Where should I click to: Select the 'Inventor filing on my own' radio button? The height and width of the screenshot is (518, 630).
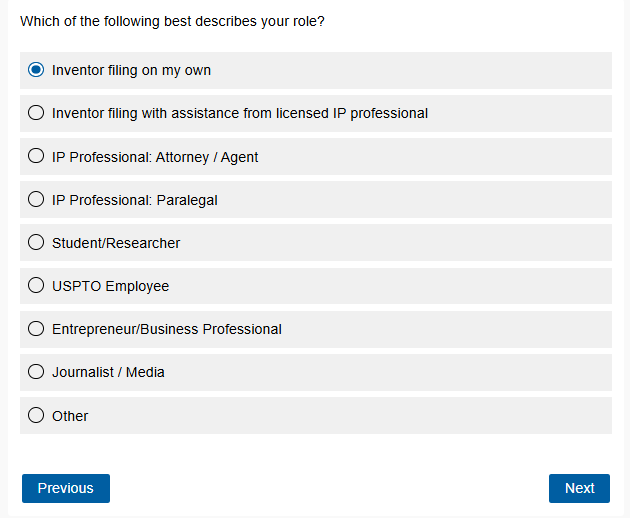(36, 70)
